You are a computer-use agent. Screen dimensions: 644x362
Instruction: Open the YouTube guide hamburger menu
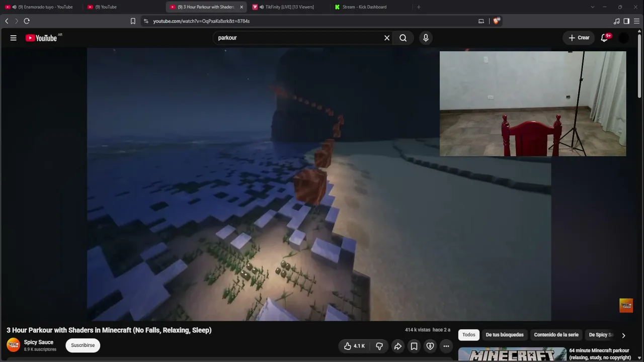tap(14, 38)
